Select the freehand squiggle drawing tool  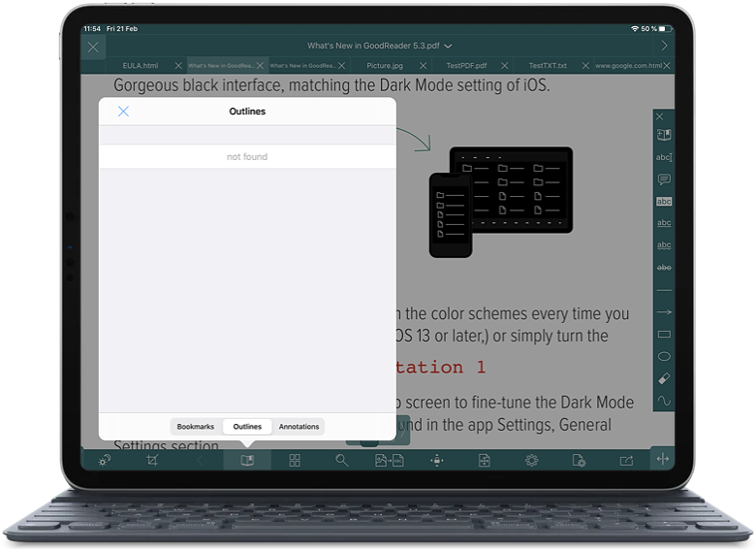point(664,401)
